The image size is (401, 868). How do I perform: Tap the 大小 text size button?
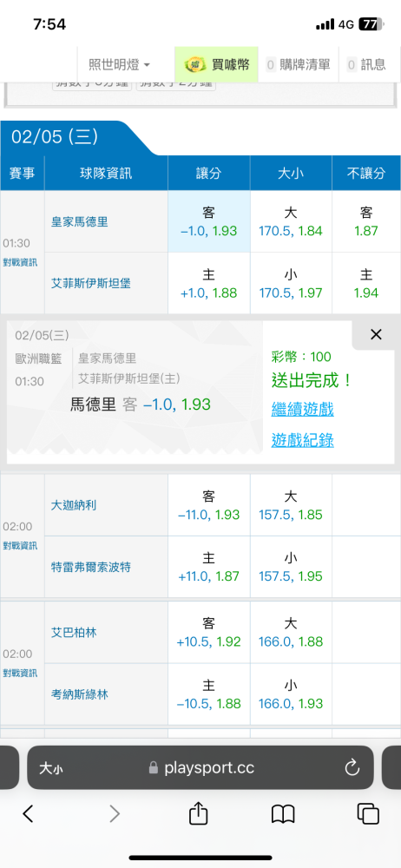pyautogui.click(x=50, y=768)
